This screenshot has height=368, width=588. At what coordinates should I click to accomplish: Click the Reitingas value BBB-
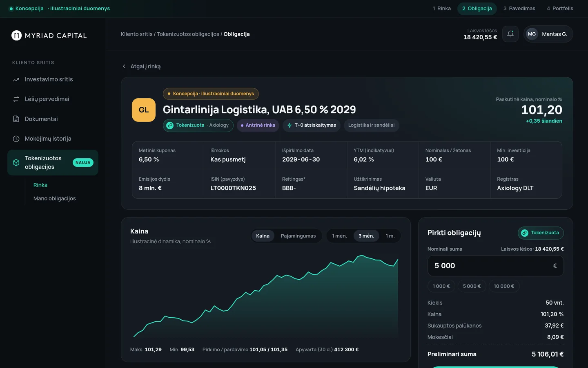289,188
